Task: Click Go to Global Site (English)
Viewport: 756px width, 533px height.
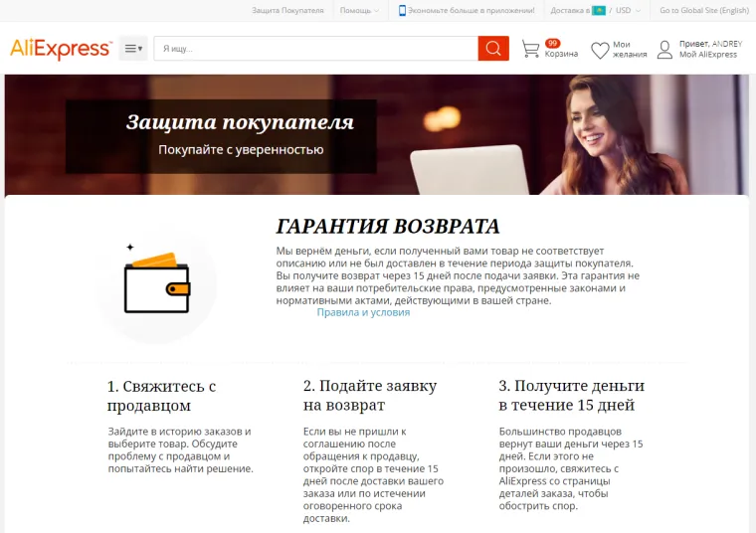Action: (704, 10)
